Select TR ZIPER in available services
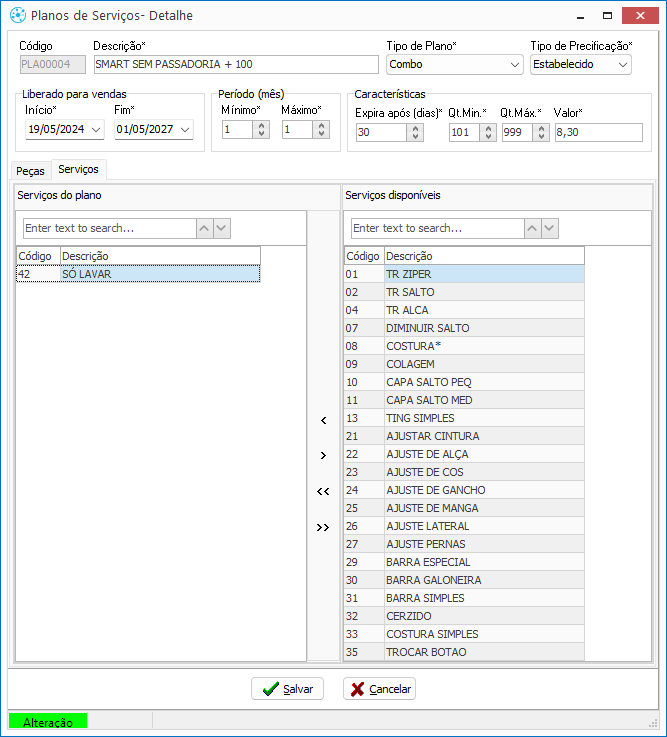This screenshot has width=667, height=737. tap(464, 274)
